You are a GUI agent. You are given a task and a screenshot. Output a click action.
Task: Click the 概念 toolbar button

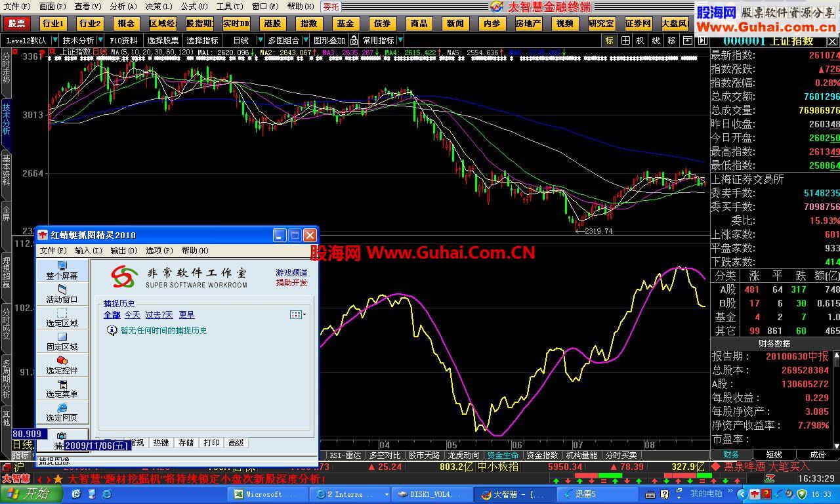[125, 23]
